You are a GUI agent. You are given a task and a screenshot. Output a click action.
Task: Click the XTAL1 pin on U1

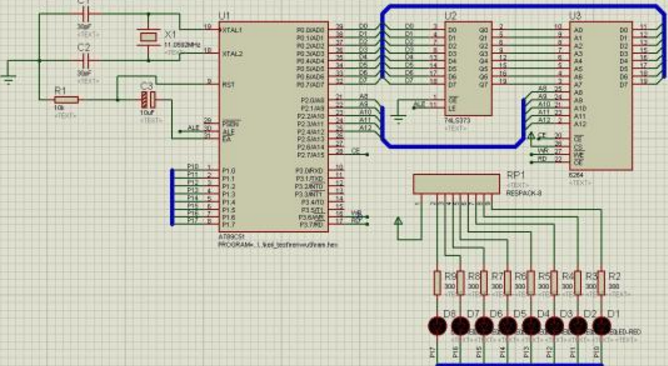[232, 30]
